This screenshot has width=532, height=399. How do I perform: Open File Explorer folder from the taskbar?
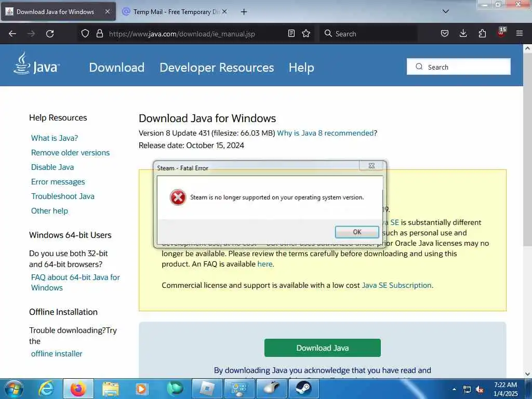(x=111, y=389)
